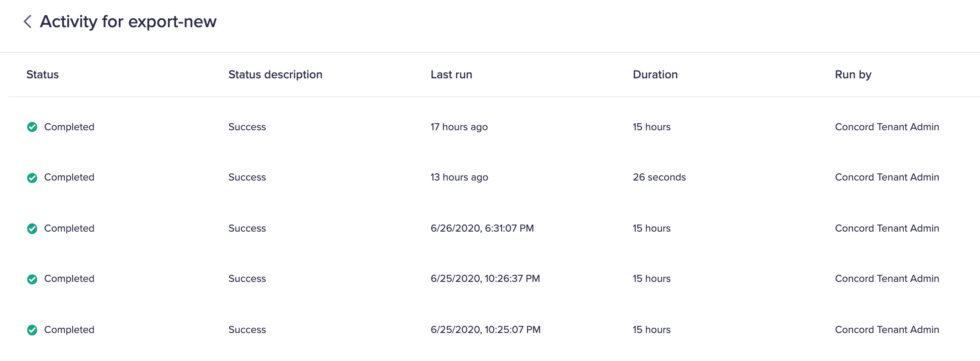Click the 15 hours duration of the first run
980x361 pixels.
[x=652, y=127]
